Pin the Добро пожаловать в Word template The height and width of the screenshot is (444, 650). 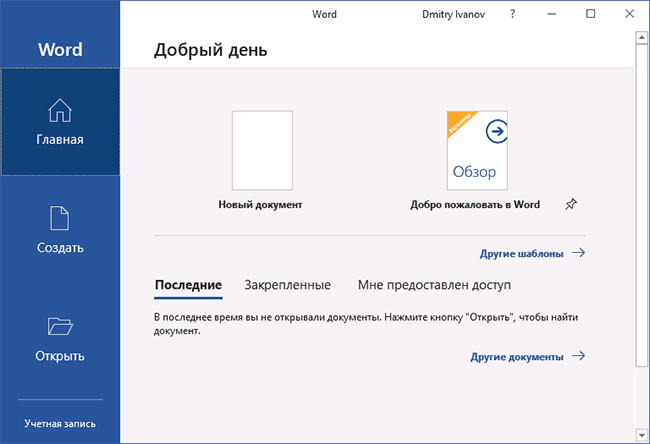point(571,204)
